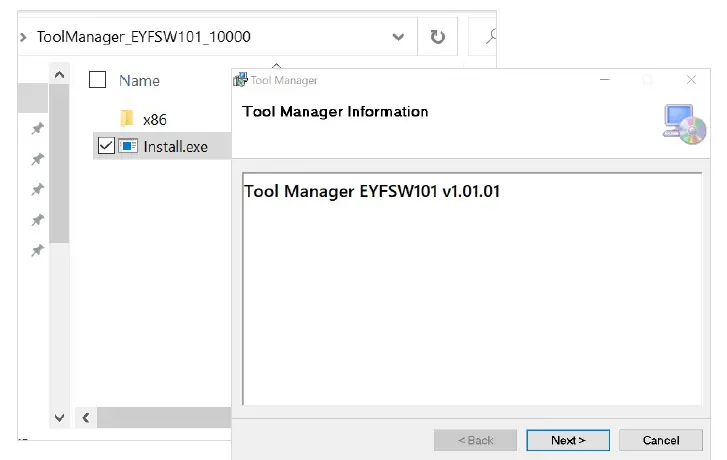Open the address bar history dropdown
The image size is (727, 460).
tap(399, 37)
